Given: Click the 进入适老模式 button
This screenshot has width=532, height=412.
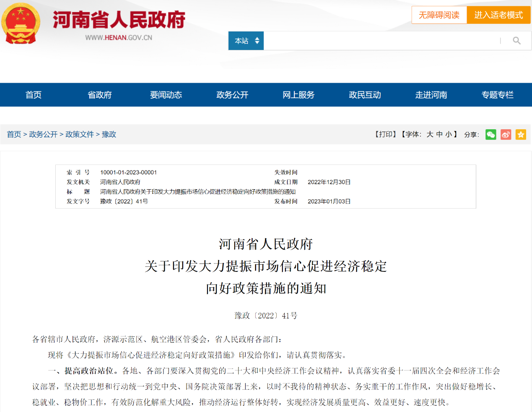Looking at the screenshot, I should tap(498, 15).
